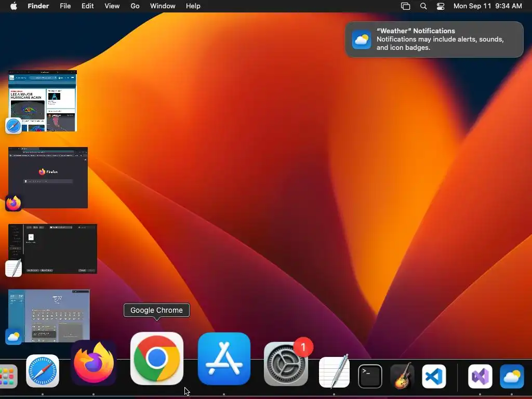
Task: Open Google Chrome from the Dock
Action: [157, 358]
